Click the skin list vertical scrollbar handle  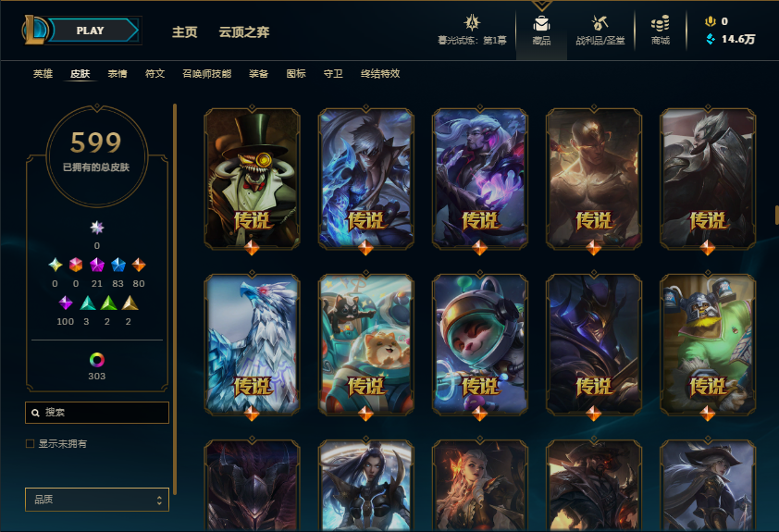pos(776,215)
